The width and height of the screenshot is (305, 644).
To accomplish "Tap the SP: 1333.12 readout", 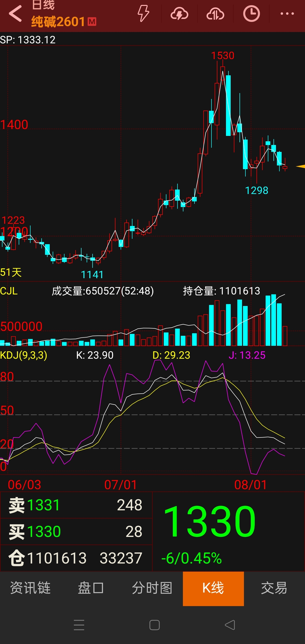I will point(28,40).
